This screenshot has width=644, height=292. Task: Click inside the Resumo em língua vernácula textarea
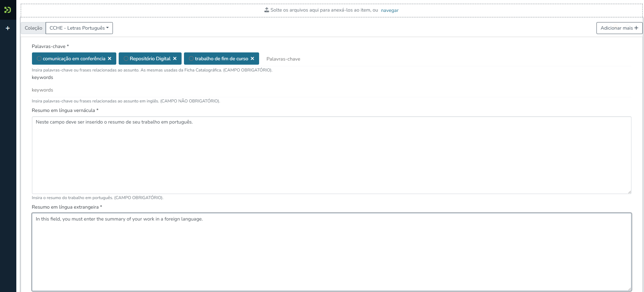[331, 155]
